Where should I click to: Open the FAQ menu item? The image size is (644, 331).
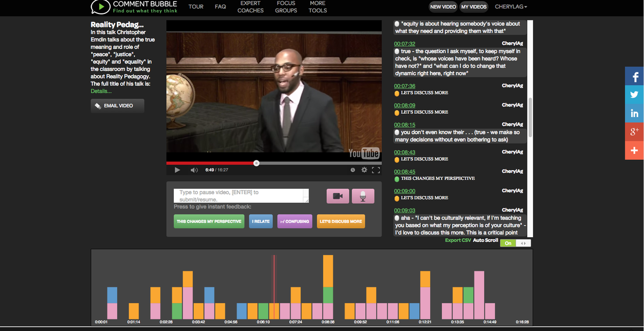coord(220,6)
